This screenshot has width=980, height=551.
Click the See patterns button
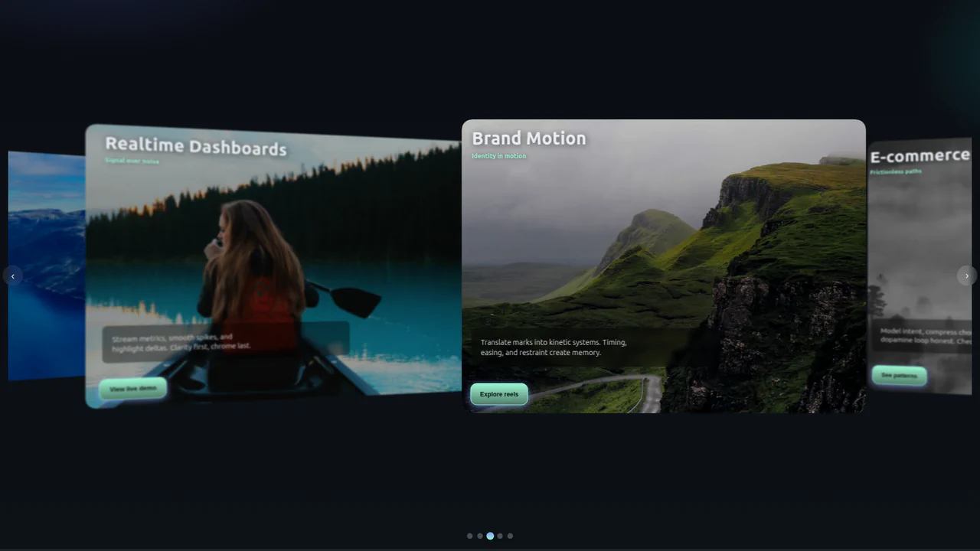click(x=899, y=376)
